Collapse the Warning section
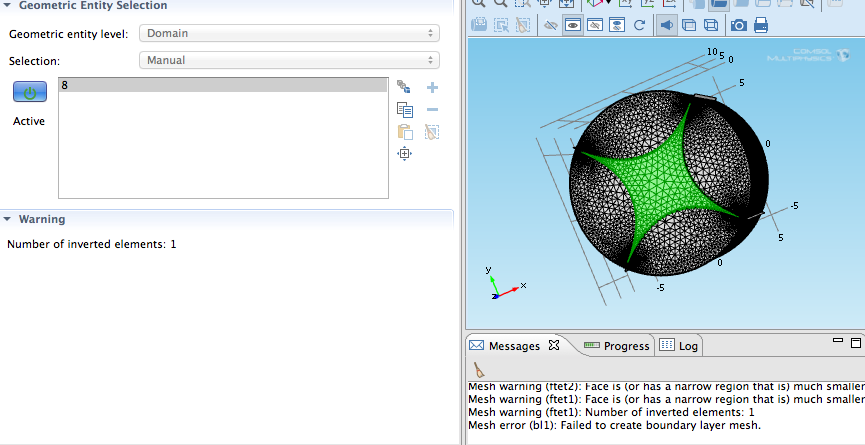 (x=7, y=219)
